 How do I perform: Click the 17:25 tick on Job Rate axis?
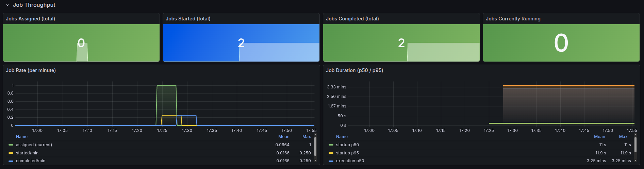tap(162, 131)
